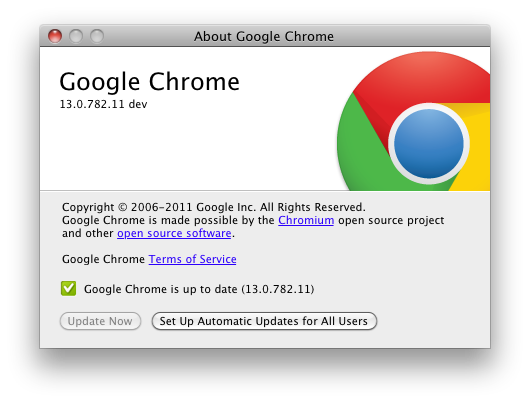Open the Chromium project link
The width and height of the screenshot is (530, 403).
tap(306, 220)
